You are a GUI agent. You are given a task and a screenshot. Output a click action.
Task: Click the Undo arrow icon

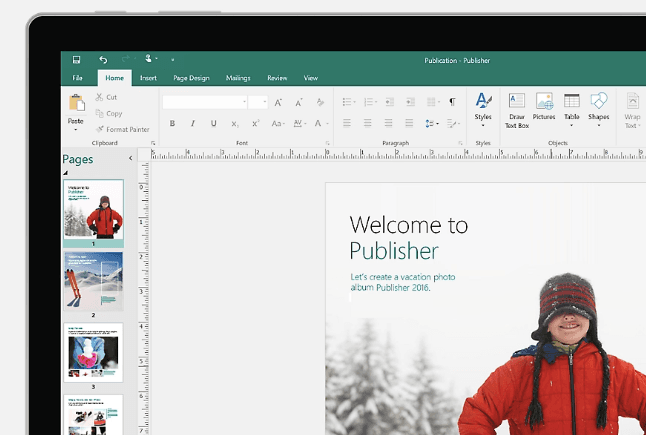[103, 60]
